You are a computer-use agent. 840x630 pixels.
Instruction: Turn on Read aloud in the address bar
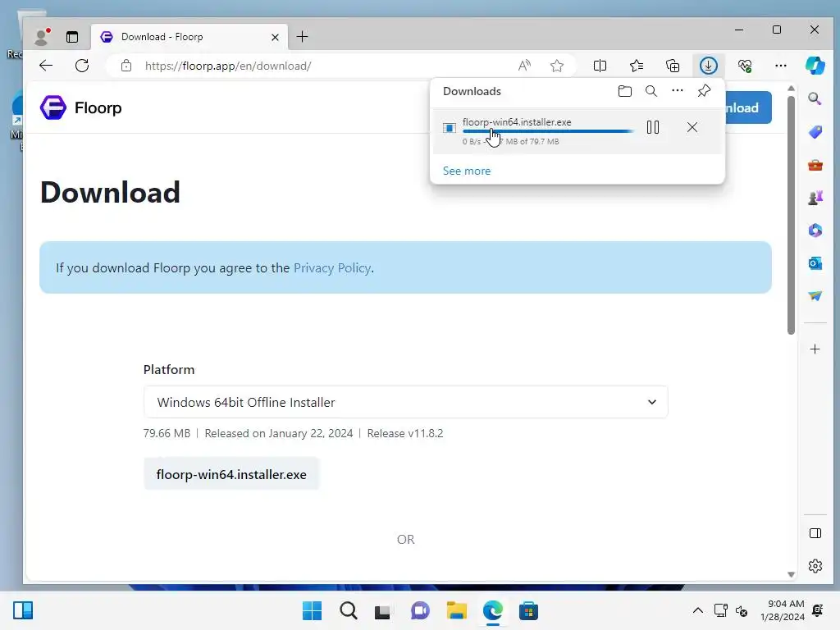coord(524,66)
